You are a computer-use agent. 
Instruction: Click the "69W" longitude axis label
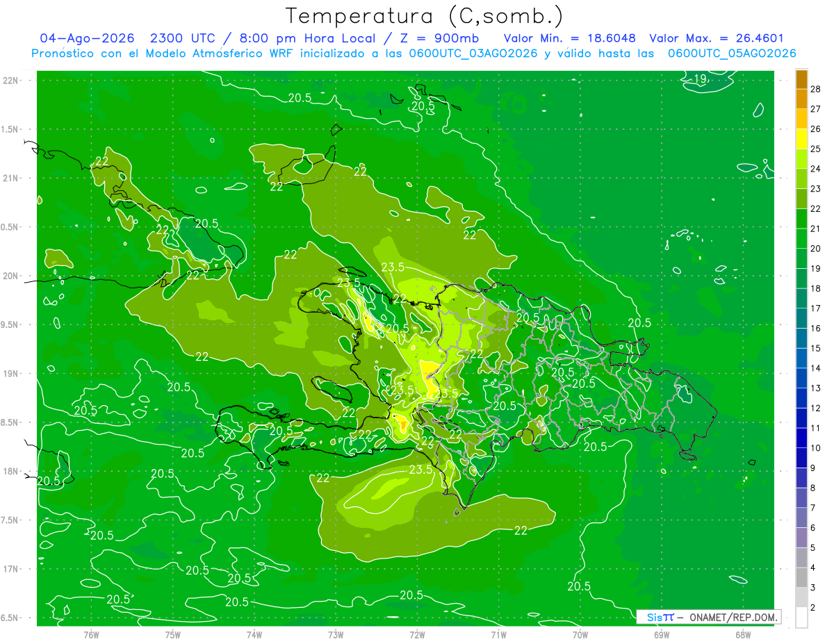661,635
